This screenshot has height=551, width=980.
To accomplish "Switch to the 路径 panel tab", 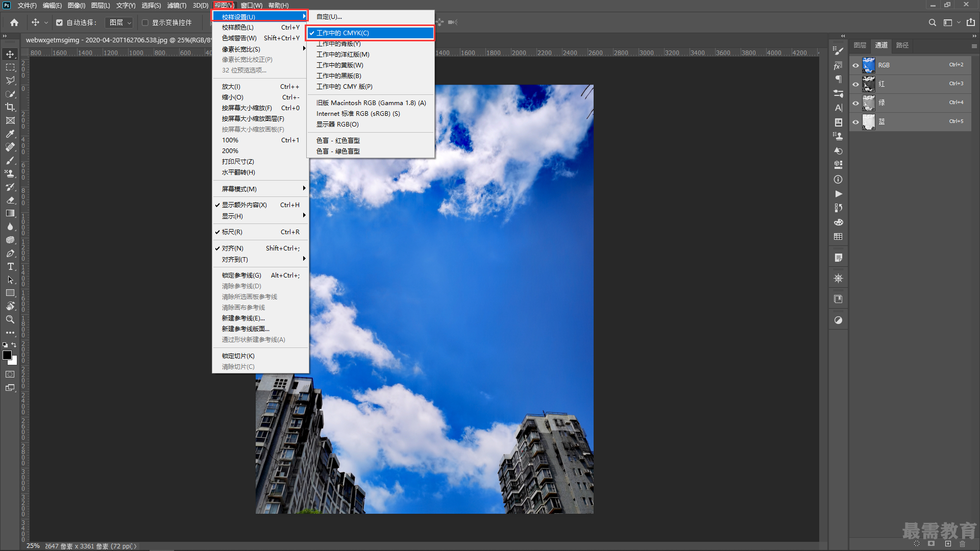I will (x=902, y=45).
